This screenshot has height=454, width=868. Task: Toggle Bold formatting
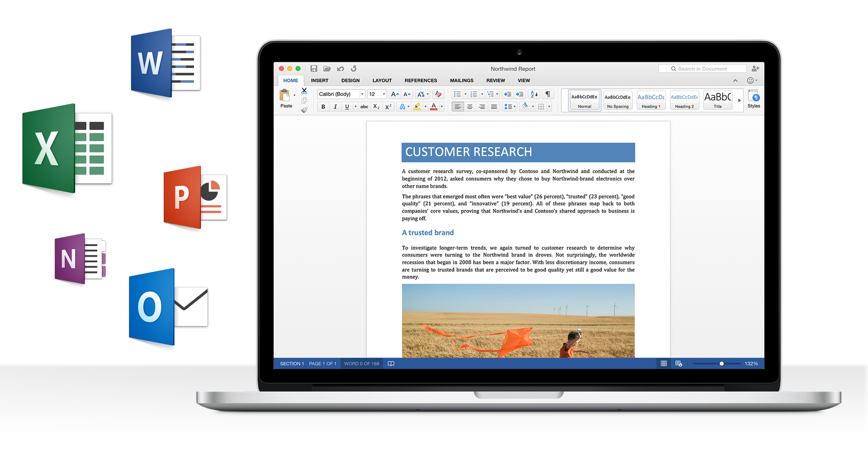click(x=323, y=107)
